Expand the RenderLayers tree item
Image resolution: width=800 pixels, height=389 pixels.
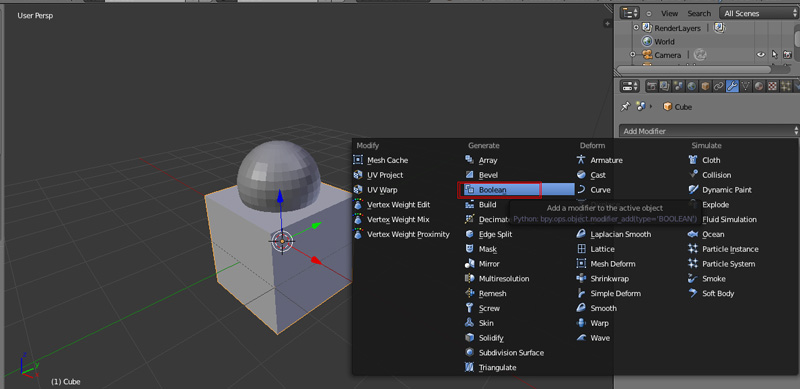click(636, 28)
